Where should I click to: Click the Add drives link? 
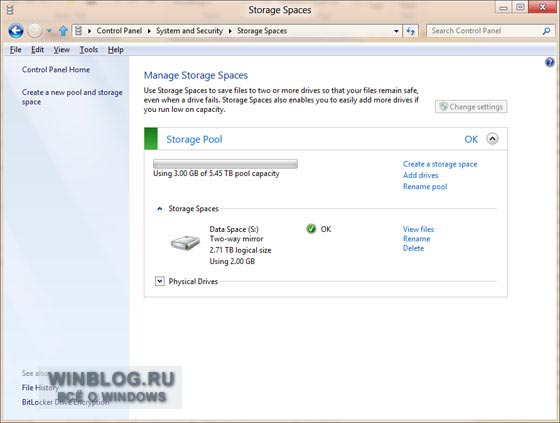[x=420, y=175]
